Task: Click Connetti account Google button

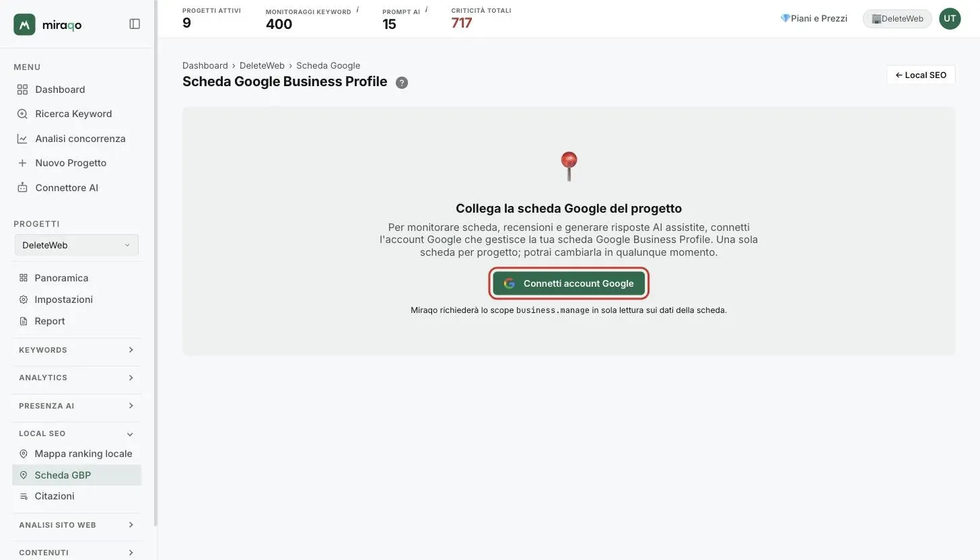Action: point(569,283)
